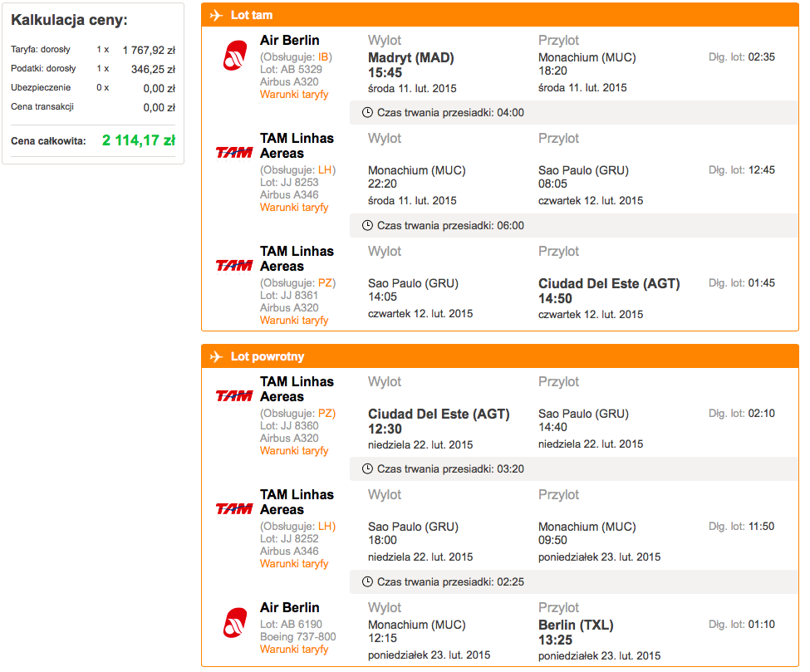Open Warunki taryfy for flight JJ 8361
This screenshot has height=672, width=810.
pos(294,321)
